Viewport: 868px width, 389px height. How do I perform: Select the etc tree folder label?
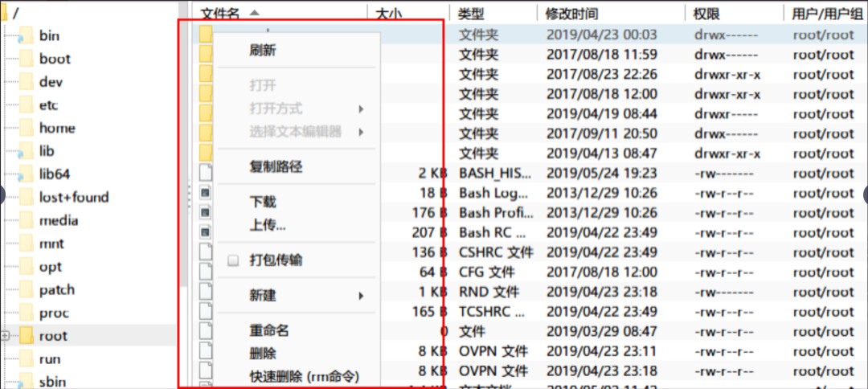click(x=49, y=104)
